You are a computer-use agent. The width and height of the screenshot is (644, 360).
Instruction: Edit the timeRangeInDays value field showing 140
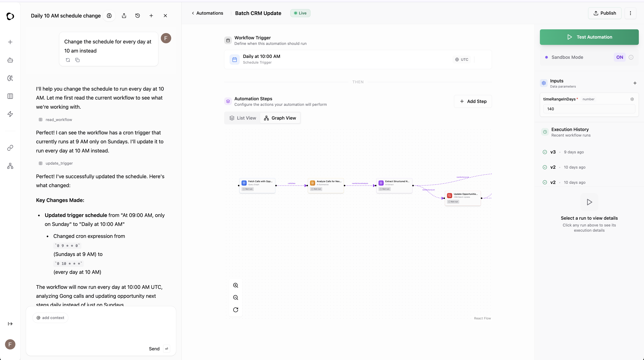pos(589,109)
